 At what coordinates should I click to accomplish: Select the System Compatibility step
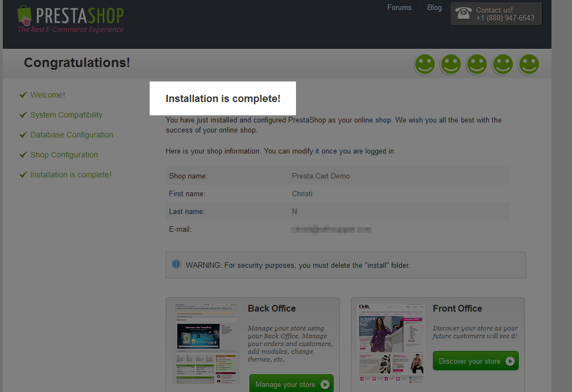pyautogui.click(x=66, y=115)
